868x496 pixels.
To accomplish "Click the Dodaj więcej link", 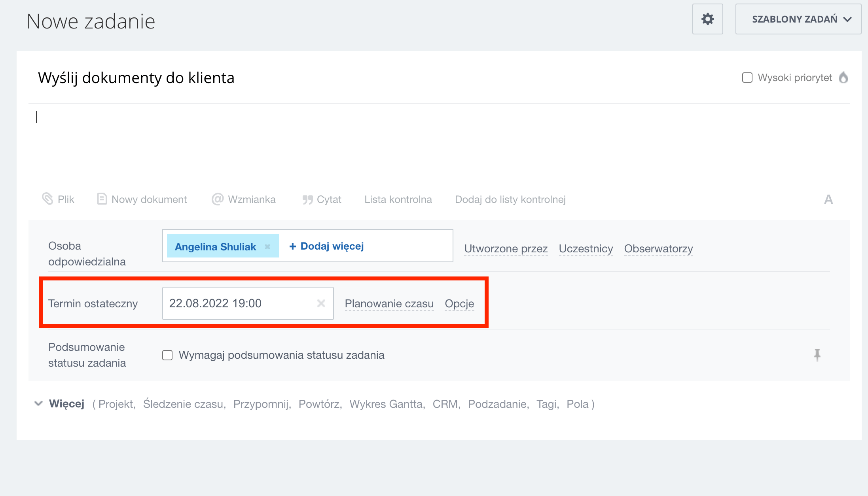I will point(326,246).
